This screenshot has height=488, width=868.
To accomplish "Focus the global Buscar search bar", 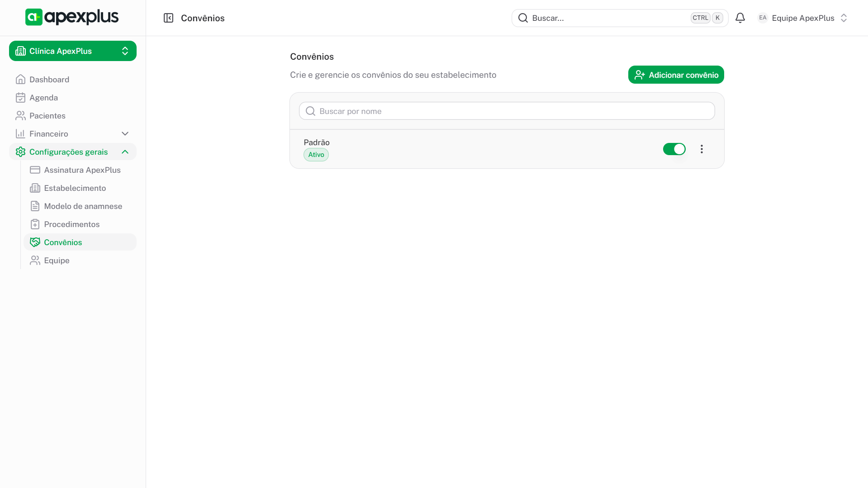I will pos(606,18).
